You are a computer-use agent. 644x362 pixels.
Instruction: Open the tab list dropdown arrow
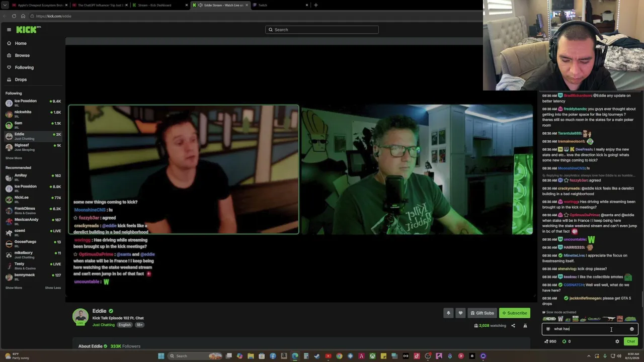point(5,5)
